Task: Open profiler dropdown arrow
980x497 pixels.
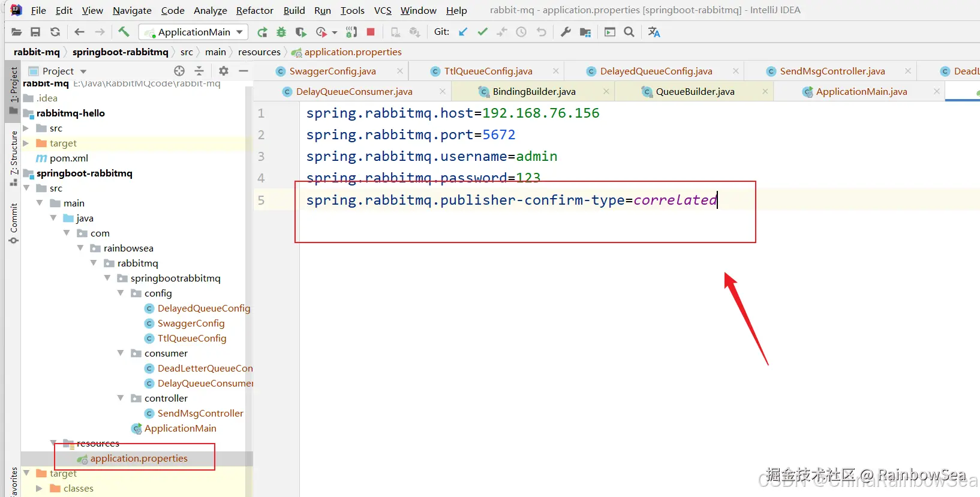Action: (x=335, y=32)
